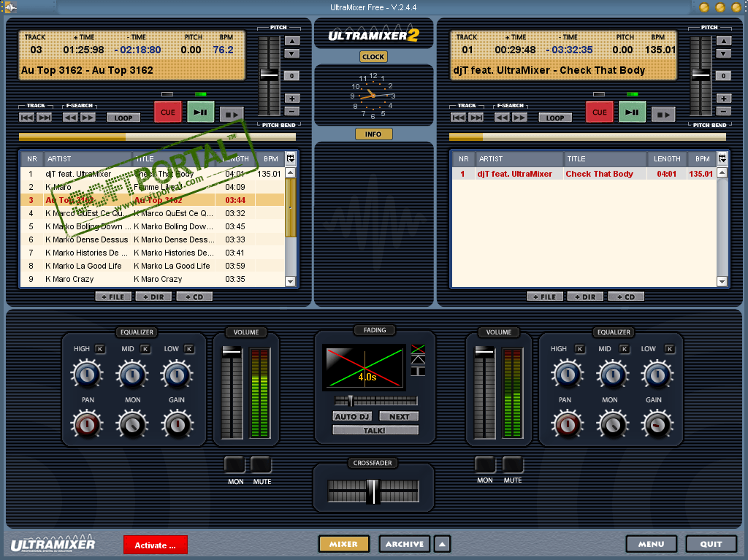Toggle right HIGH equalizer kill switch
Viewport: 748px width, 560px height.
click(x=579, y=349)
